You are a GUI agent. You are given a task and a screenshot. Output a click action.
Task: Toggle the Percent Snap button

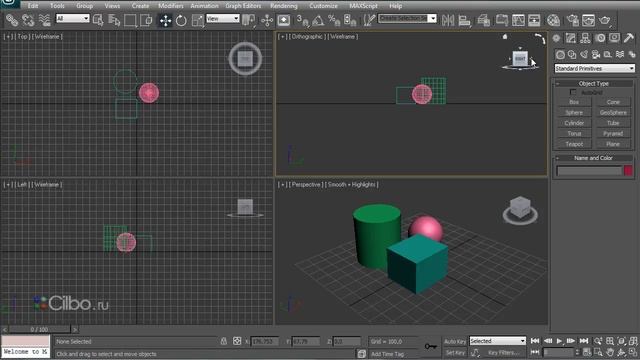tap(334, 20)
